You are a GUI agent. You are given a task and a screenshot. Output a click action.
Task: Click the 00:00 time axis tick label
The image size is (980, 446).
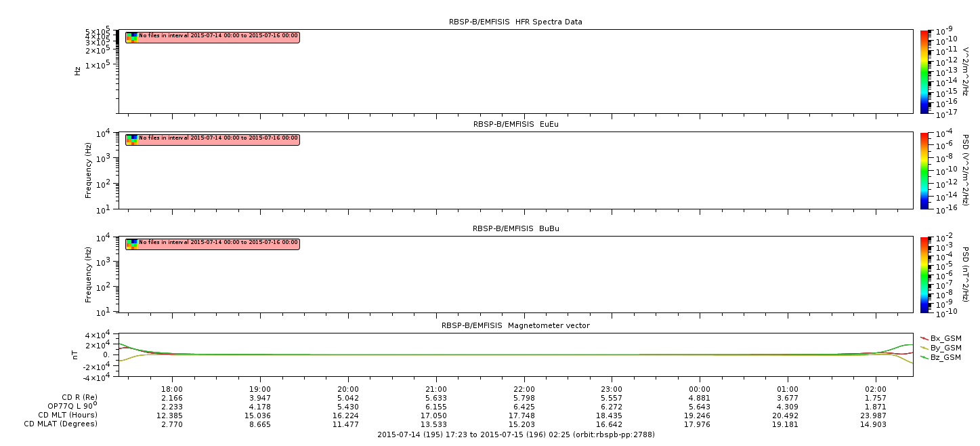(700, 388)
